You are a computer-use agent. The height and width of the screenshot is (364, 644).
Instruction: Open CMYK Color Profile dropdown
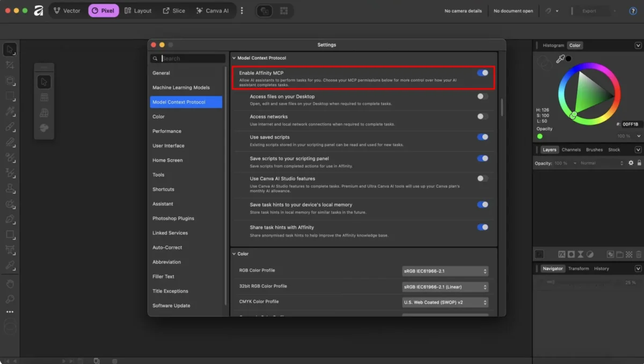pos(445,302)
